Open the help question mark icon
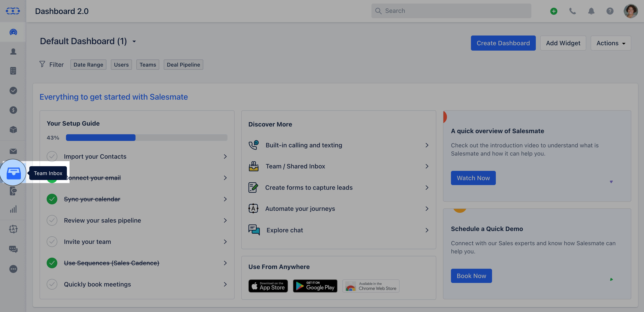This screenshot has height=312, width=644. pyautogui.click(x=610, y=11)
